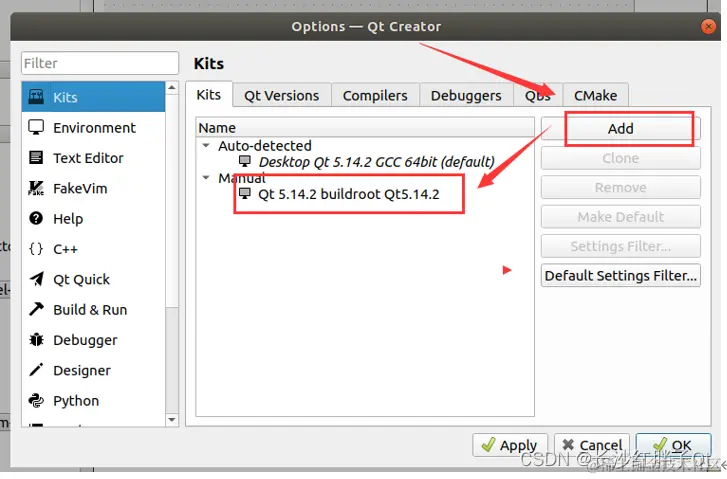The height and width of the screenshot is (479, 727).
Task: Click the Make Default button
Action: pyautogui.click(x=620, y=217)
